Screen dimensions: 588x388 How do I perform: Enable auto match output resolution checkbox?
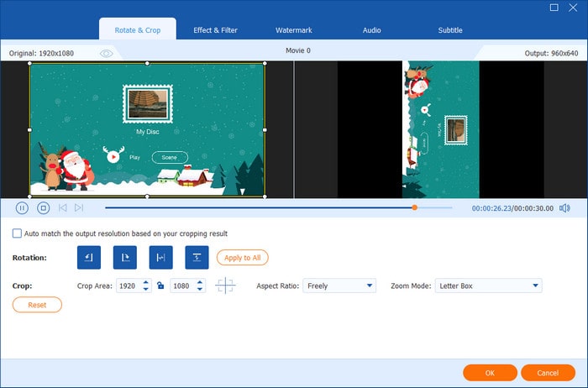[18, 233]
